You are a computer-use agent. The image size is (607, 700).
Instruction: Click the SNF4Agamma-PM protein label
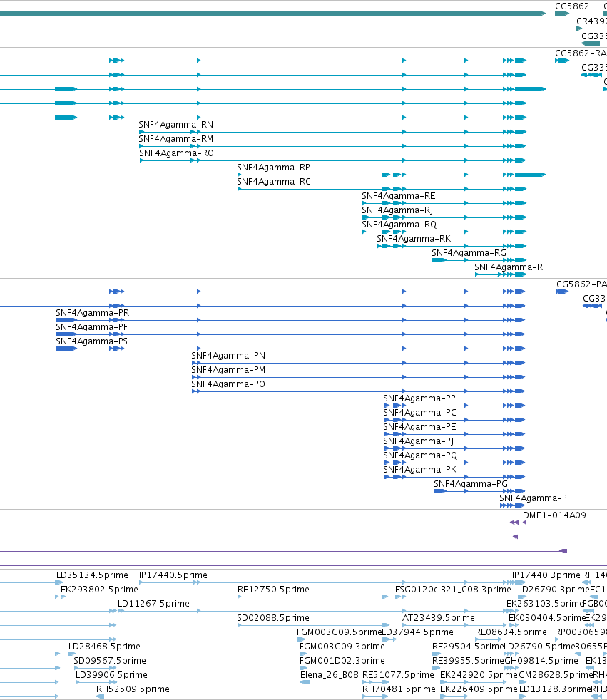pyautogui.click(x=228, y=370)
